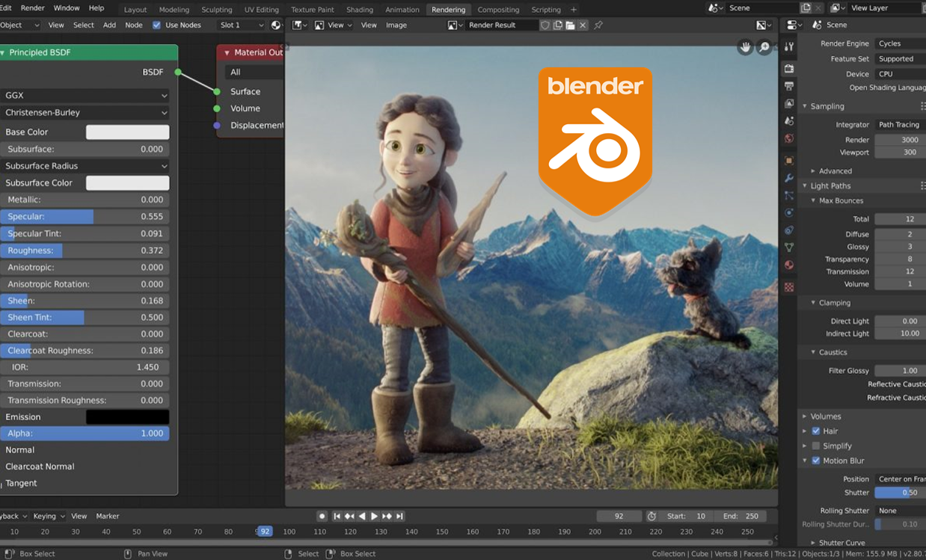Click the pan hand gizmo in viewer
Screen dimensions: 926x560
pos(745,47)
